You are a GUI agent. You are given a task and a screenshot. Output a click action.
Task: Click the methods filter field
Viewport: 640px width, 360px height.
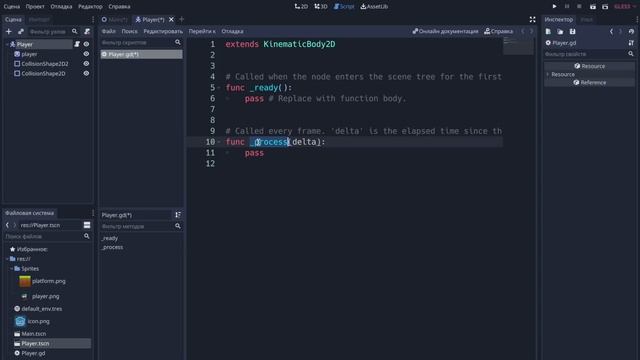coord(141,226)
